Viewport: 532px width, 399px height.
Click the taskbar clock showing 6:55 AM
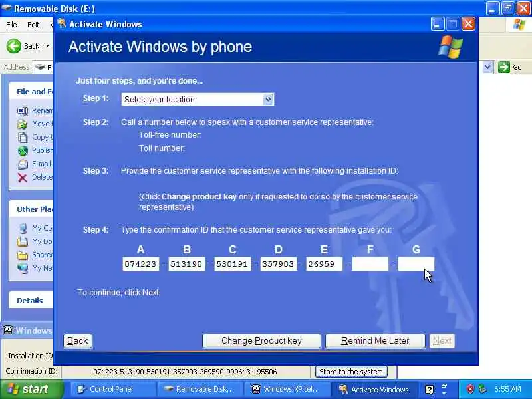click(x=507, y=389)
